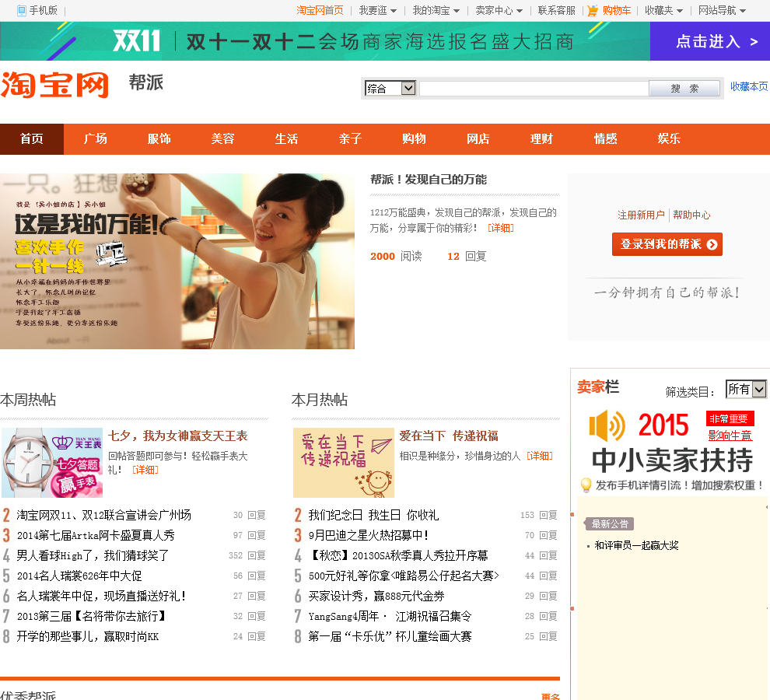Expand 卖家中心 dropdown menu
This screenshot has width=770, height=700.
point(499,10)
